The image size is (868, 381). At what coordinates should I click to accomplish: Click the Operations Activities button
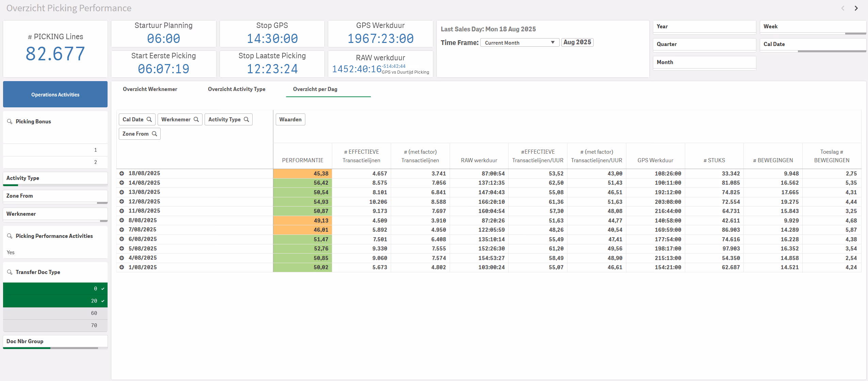55,94
